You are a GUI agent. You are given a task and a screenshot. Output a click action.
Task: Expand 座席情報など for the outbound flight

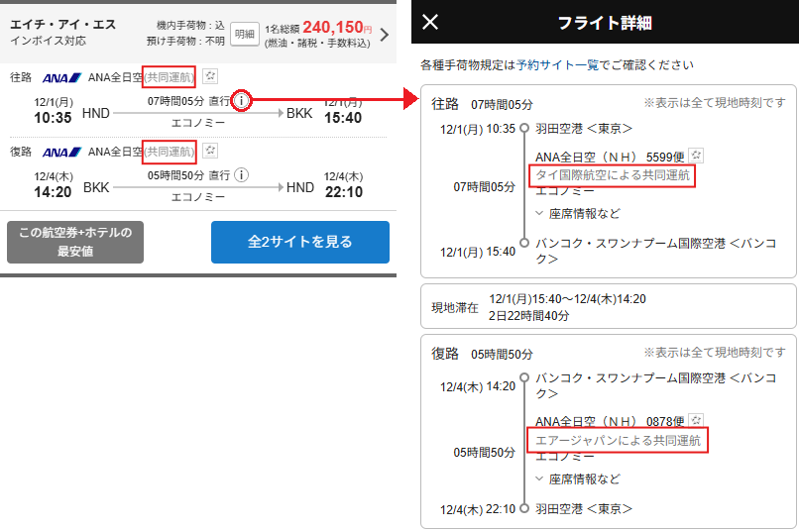[577, 213]
